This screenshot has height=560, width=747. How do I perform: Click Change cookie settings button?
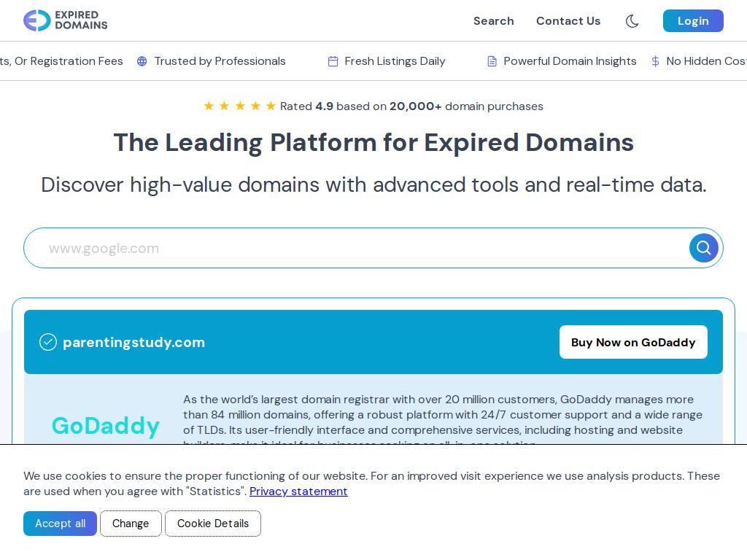click(131, 524)
